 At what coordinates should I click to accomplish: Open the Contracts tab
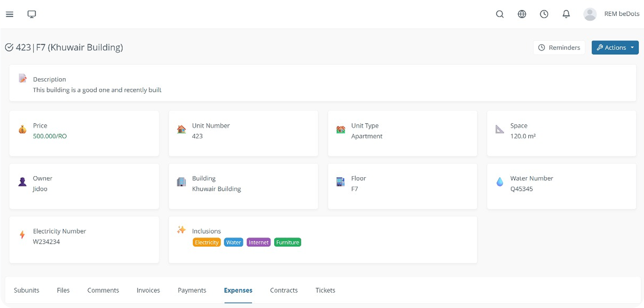(x=284, y=290)
